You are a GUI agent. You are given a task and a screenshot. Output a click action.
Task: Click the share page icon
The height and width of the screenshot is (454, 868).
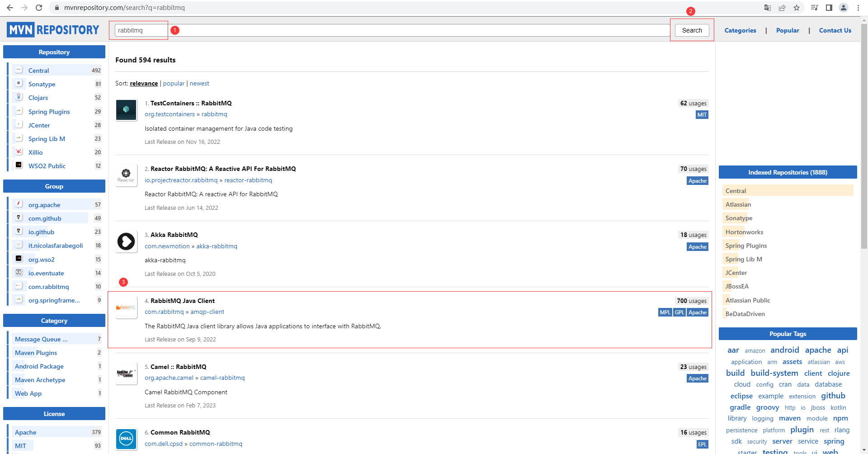(782, 8)
